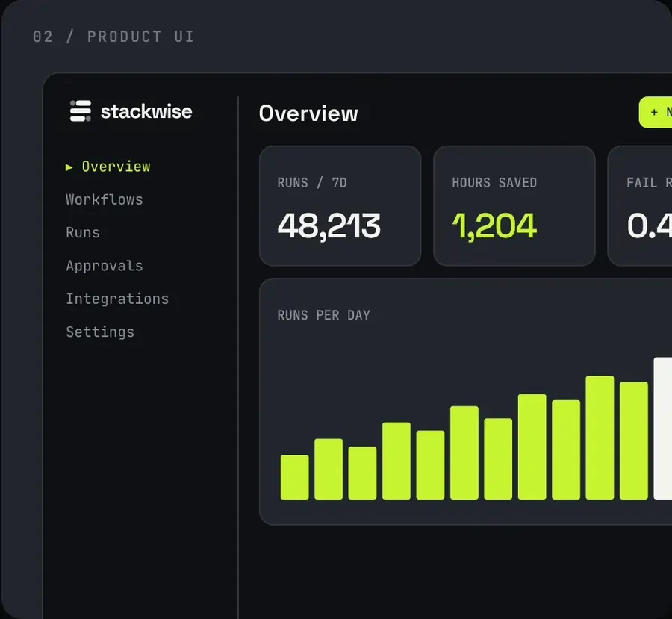
Task: Select the RUNS / 7D card label
Action: [312, 183]
